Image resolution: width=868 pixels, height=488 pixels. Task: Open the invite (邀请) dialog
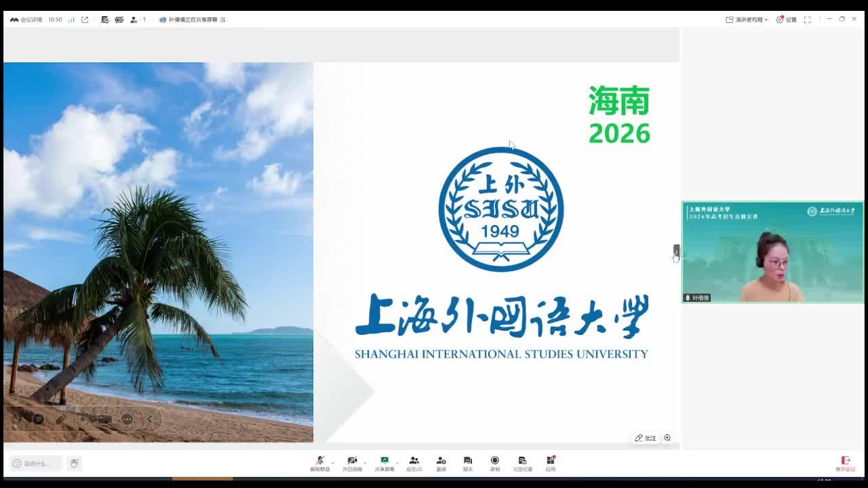click(441, 464)
